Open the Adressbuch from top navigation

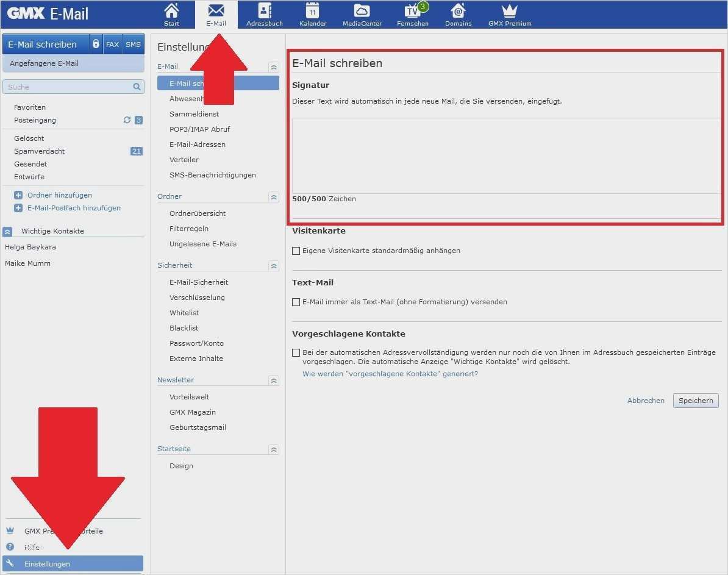coord(263,13)
